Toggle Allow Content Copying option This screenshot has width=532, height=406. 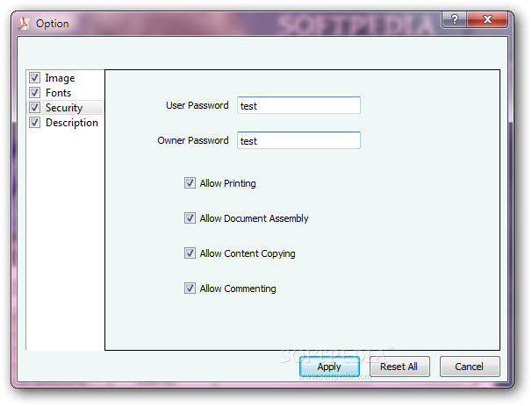tap(190, 253)
